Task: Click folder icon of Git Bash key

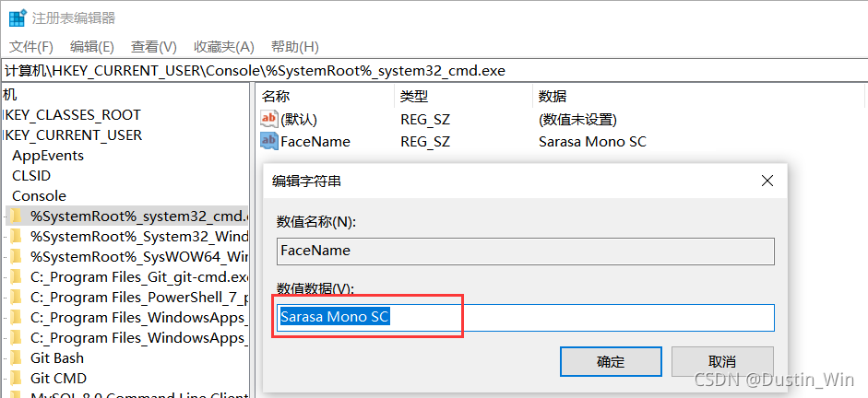Action: tap(16, 358)
